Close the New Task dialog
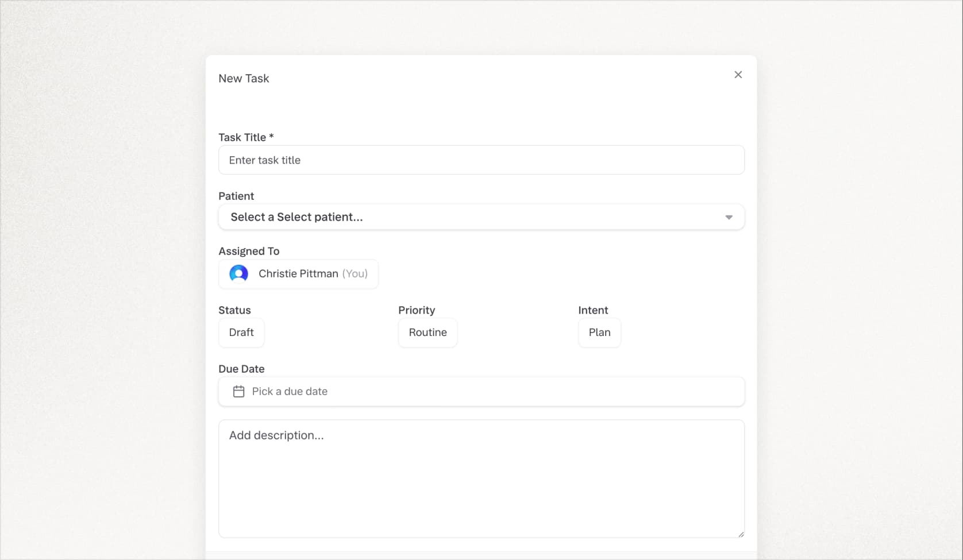Screen dimensions: 963x560 click(738, 75)
